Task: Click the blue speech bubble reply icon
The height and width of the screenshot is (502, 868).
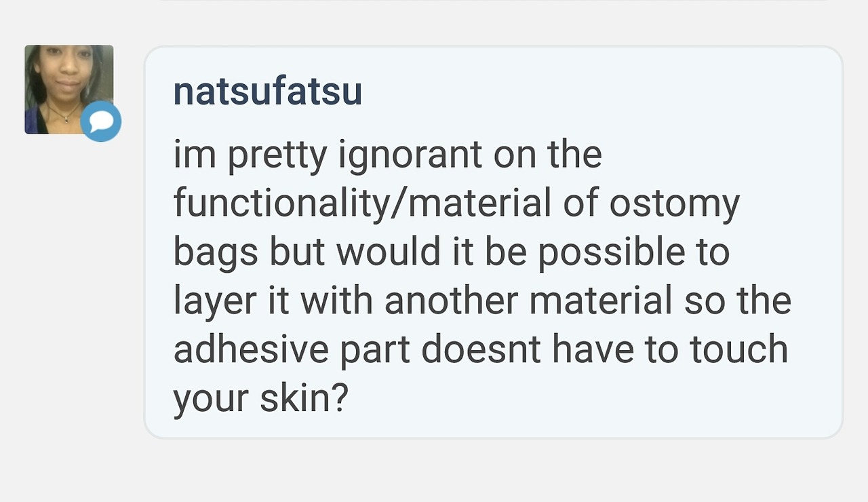Action: click(x=101, y=122)
